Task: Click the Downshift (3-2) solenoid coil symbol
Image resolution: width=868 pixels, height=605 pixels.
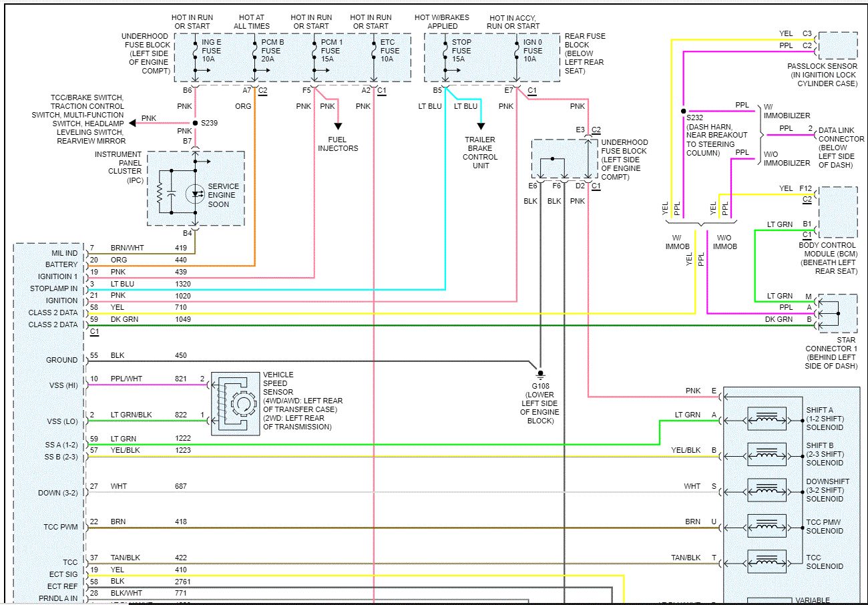Action: click(x=767, y=490)
